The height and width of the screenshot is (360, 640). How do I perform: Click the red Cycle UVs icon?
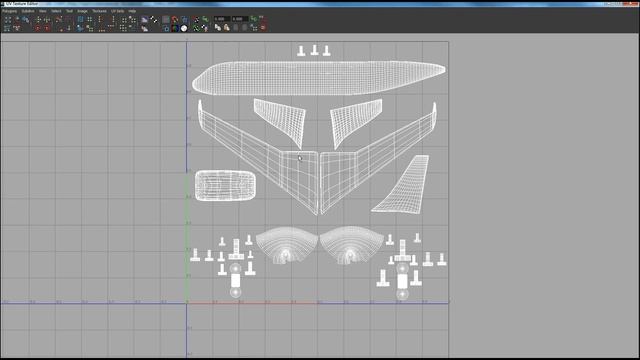tap(263, 28)
